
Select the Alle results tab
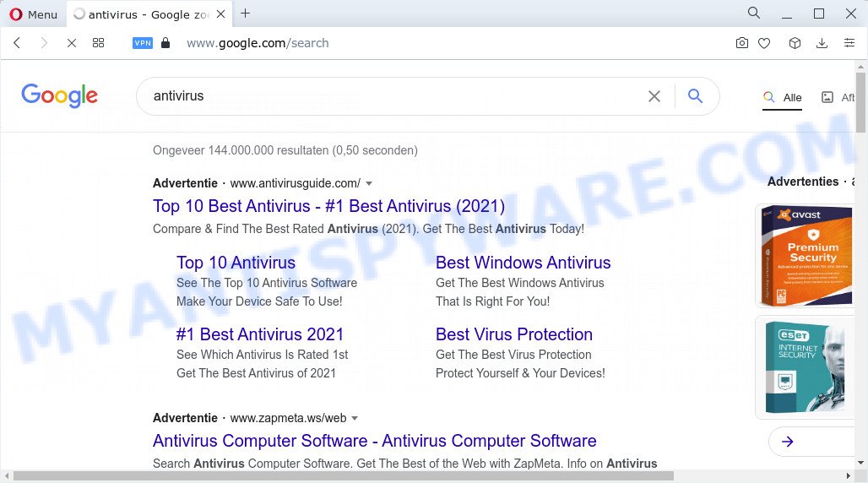click(x=782, y=97)
